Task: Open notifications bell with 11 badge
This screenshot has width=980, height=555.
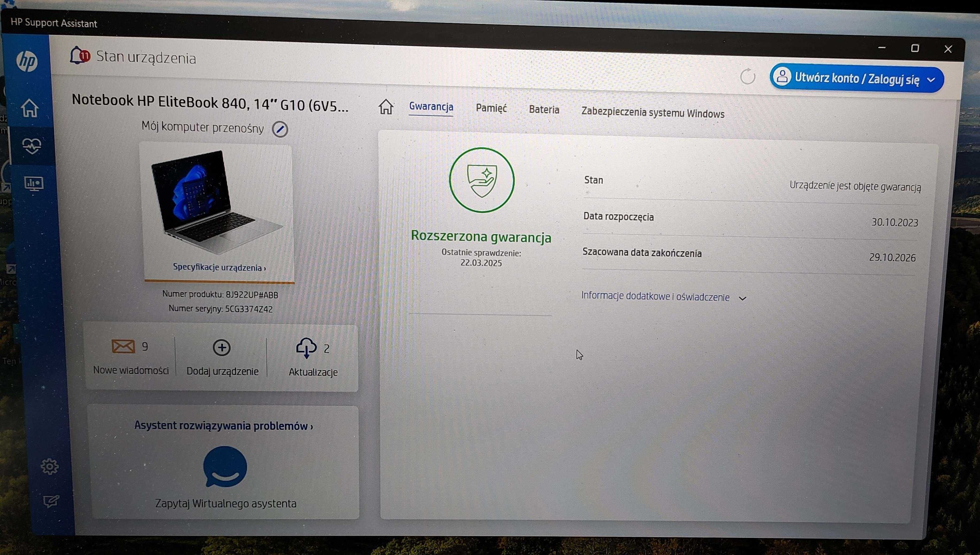Action: point(79,56)
